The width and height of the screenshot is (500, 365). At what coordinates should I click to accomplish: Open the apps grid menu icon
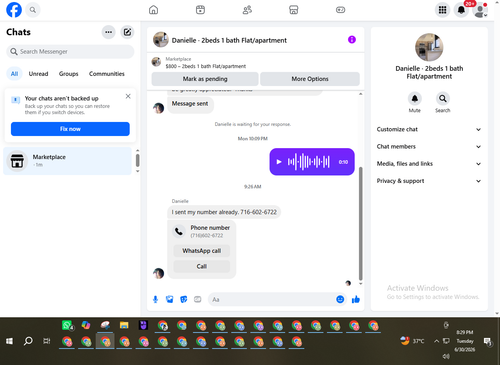pyautogui.click(x=442, y=10)
